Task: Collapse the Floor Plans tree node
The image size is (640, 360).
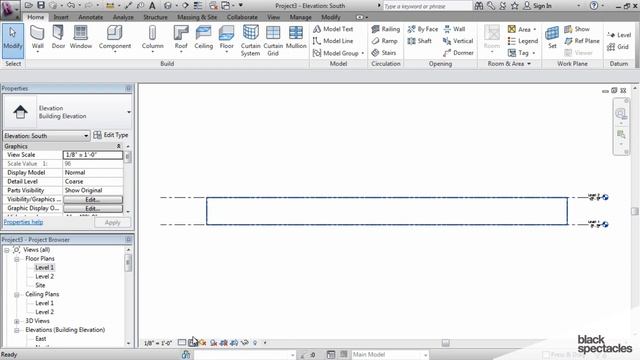Action: [x=17, y=259]
